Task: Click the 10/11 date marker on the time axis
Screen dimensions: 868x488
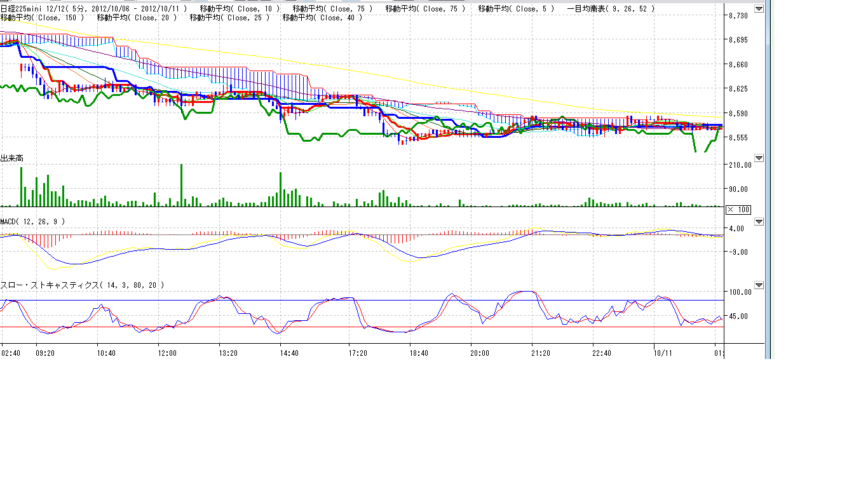Action: pyautogui.click(x=663, y=353)
